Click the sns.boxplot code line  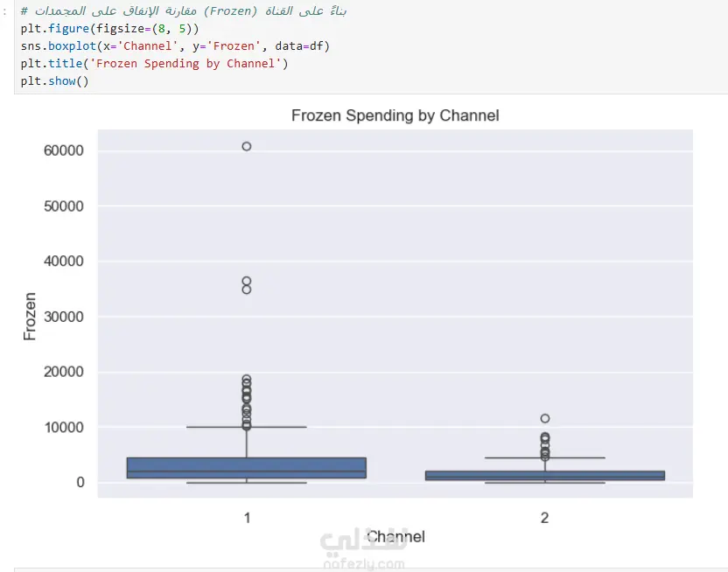click(x=175, y=45)
